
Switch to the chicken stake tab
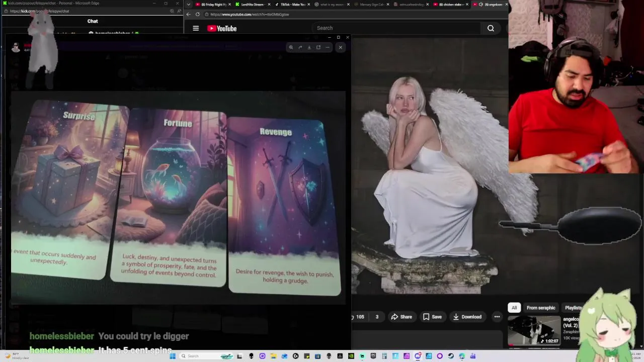click(449, 5)
